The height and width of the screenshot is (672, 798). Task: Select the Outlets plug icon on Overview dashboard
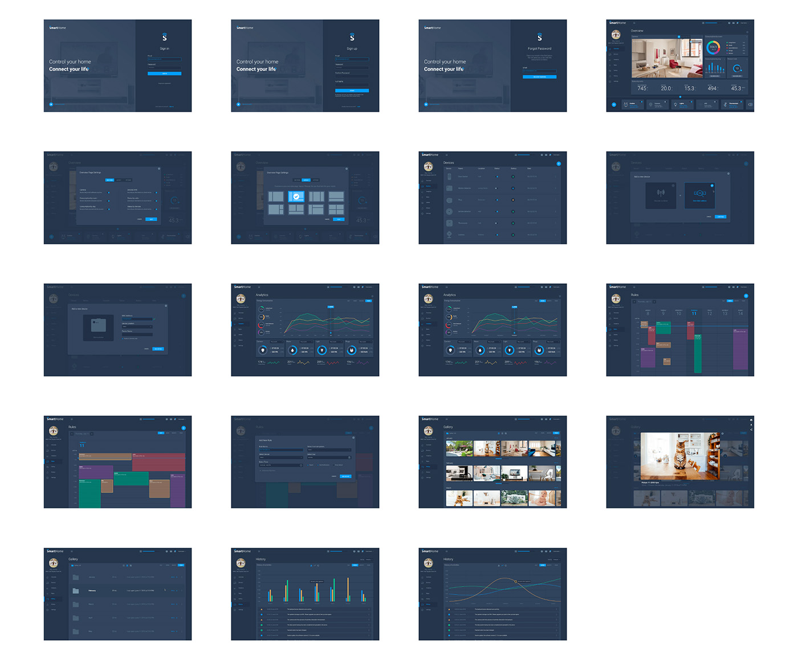pyautogui.click(x=626, y=104)
